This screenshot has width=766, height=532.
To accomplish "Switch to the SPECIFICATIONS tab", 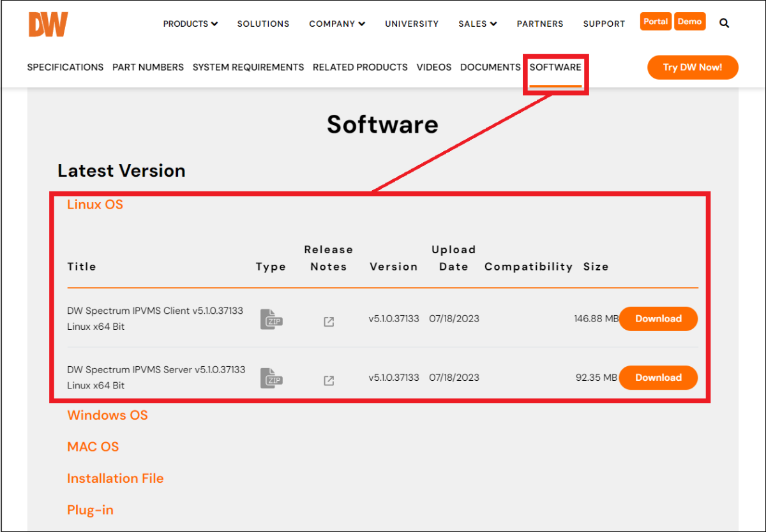I will tap(64, 67).
